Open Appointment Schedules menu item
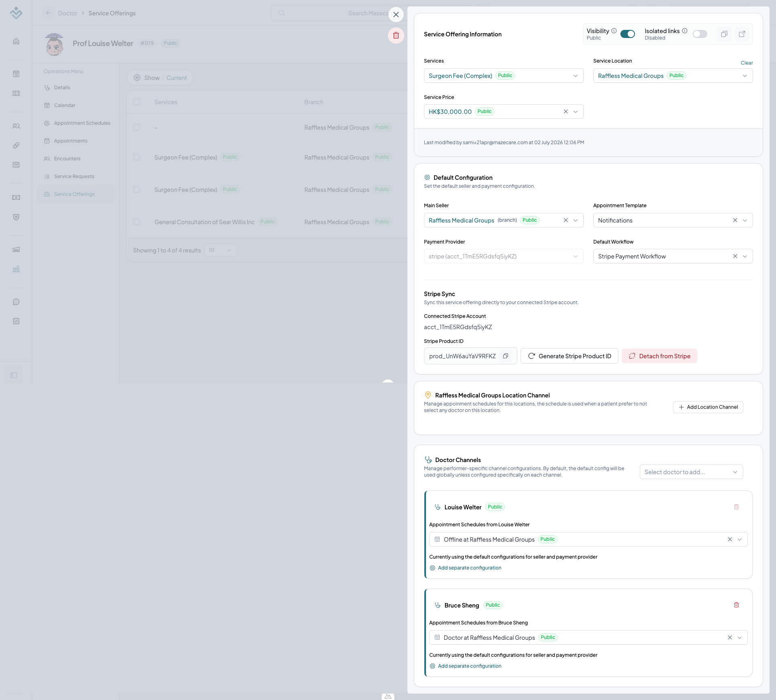 pos(76,123)
